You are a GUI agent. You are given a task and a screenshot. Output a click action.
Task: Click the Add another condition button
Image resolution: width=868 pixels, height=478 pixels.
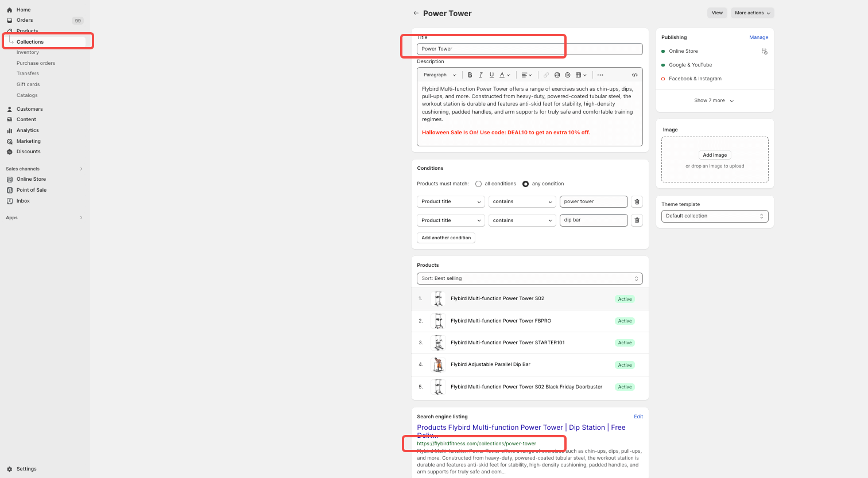446,238
